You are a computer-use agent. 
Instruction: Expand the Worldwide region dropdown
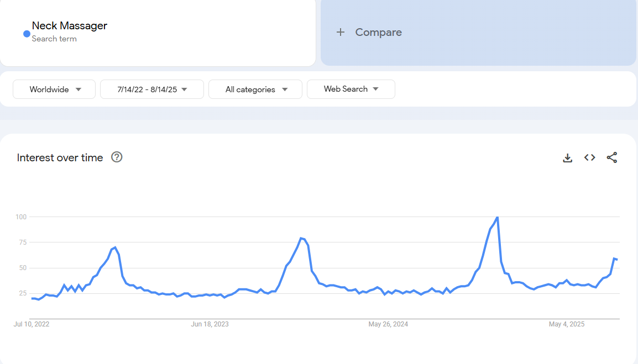(x=54, y=89)
